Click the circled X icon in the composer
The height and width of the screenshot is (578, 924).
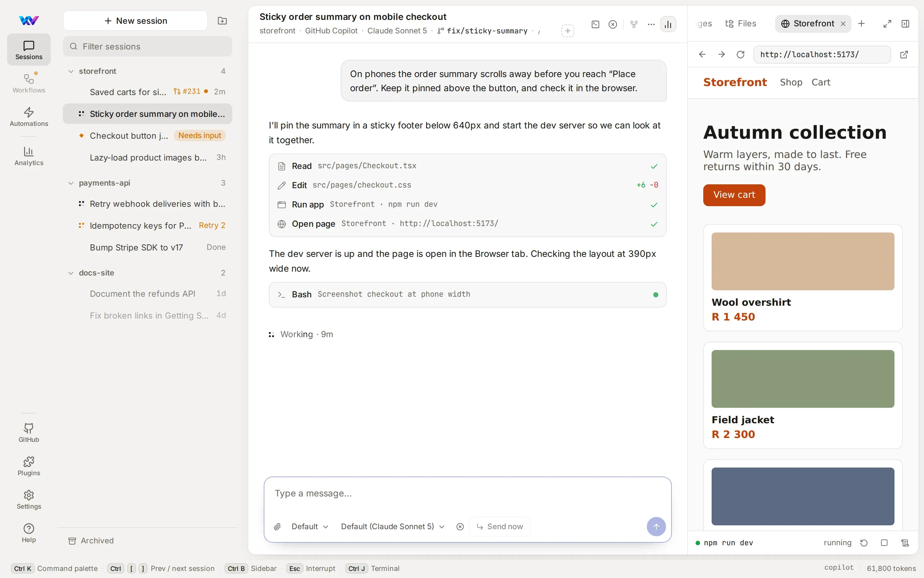pyautogui.click(x=460, y=527)
